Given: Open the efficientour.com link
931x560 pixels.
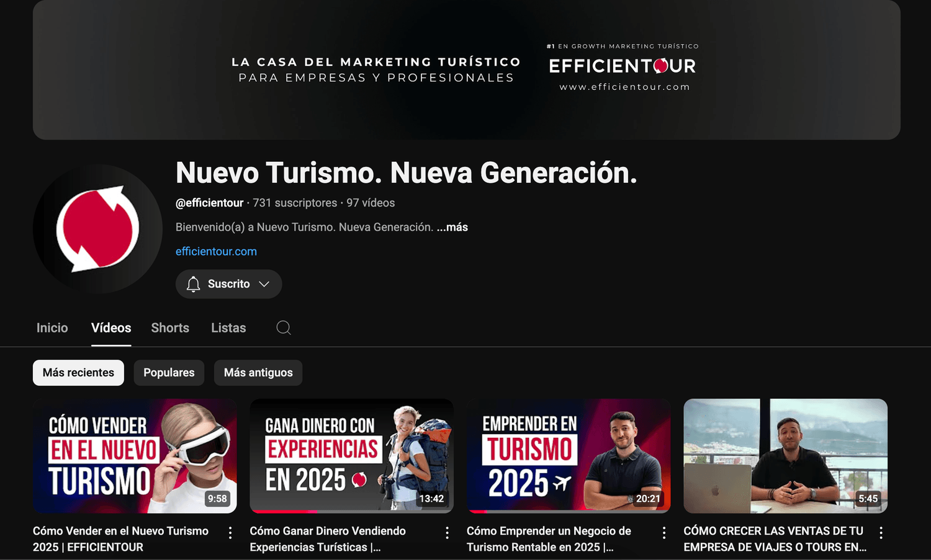Looking at the screenshot, I should [216, 252].
